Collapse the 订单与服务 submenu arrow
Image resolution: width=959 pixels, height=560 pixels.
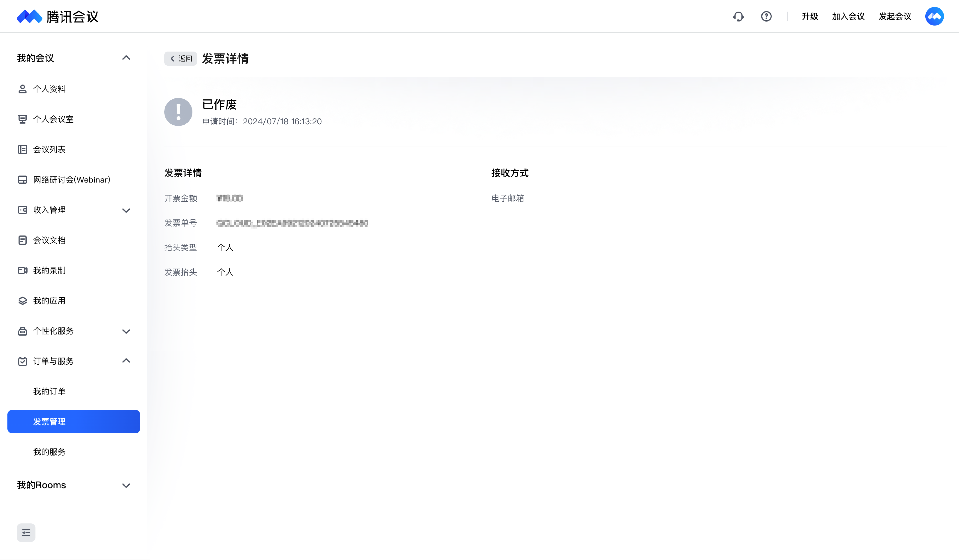point(126,361)
